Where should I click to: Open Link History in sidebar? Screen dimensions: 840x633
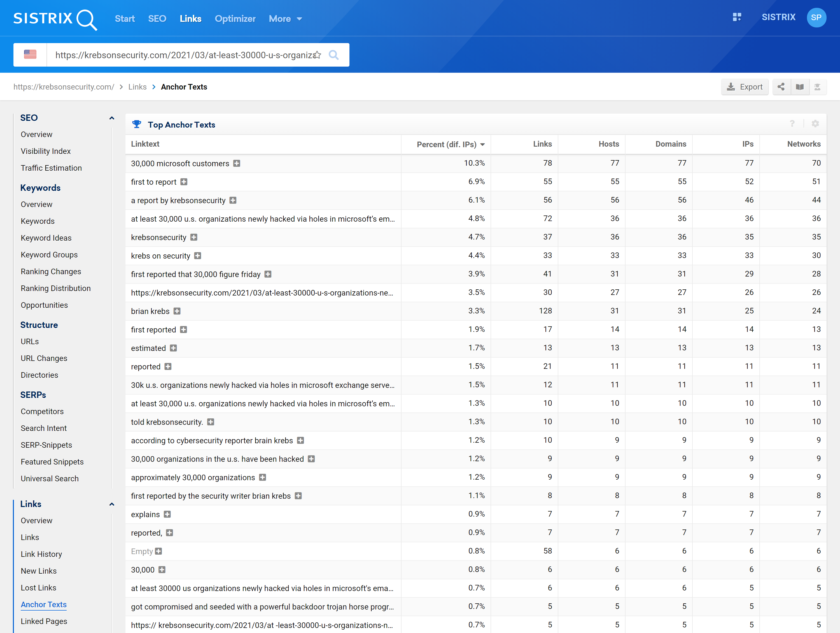(x=41, y=554)
